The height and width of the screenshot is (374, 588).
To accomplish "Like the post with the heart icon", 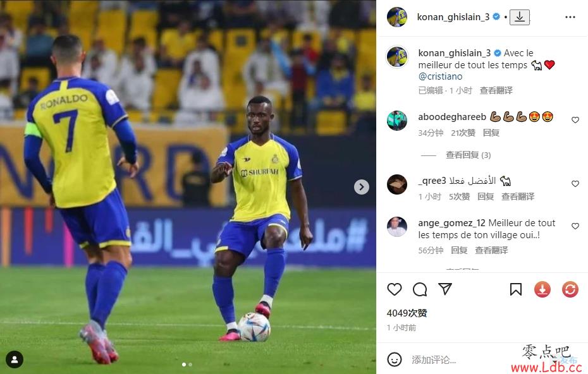I will (394, 289).
